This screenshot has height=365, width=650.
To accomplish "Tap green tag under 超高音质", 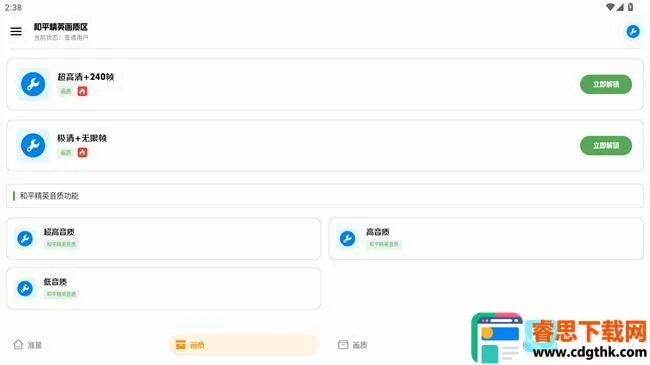I will point(61,244).
